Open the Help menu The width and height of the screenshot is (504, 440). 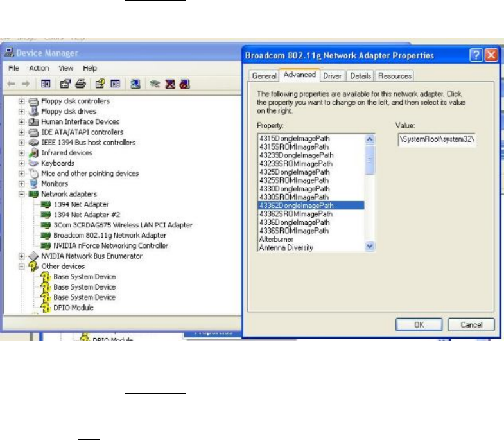click(90, 68)
